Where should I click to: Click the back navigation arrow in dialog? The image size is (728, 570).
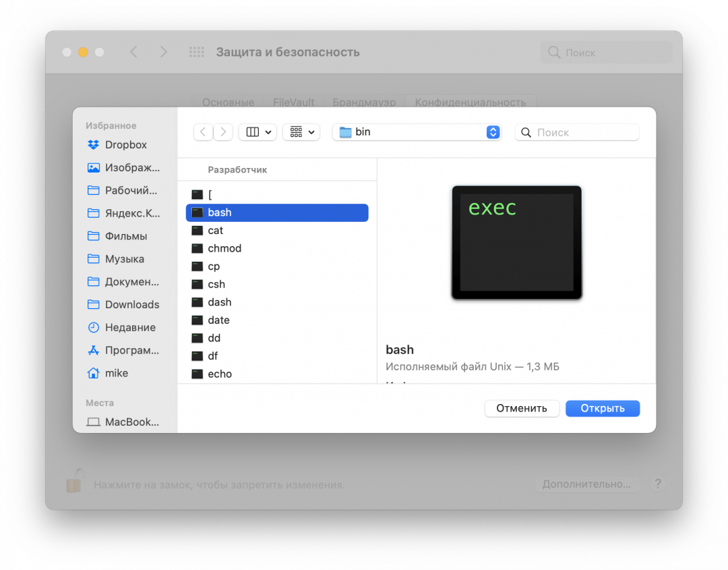point(203,132)
